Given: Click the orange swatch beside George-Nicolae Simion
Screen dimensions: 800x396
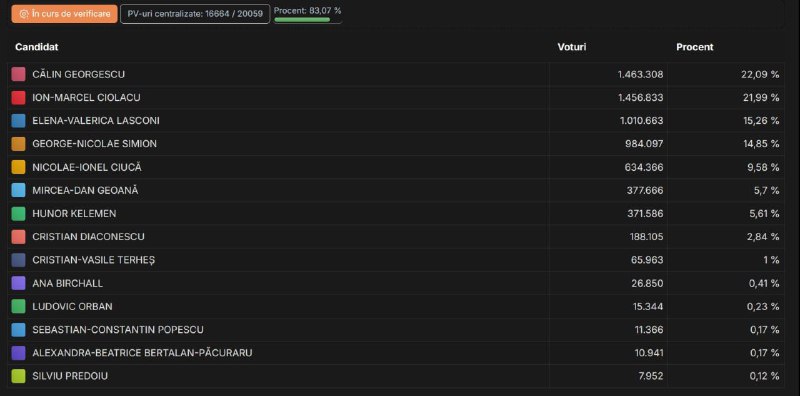Looking at the screenshot, I should coord(18,144).
